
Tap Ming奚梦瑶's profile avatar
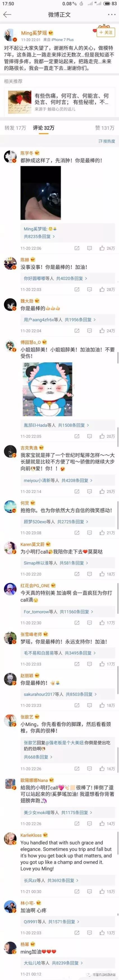[x=10, y=35]
